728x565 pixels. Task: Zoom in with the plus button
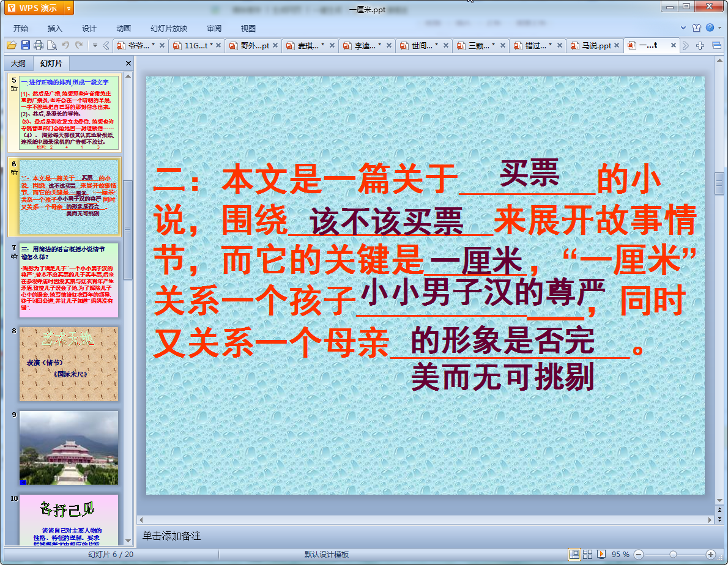click(711, 555)
